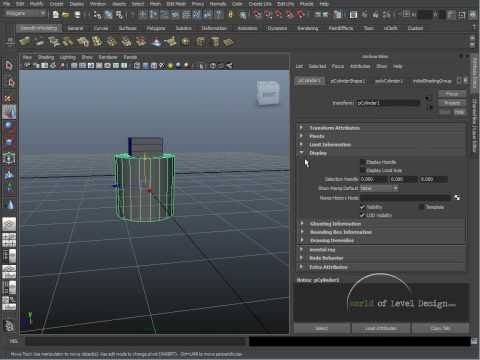
Task: Click blue sphere icon in panel toolbar
Action: pyautogui.click(x=178, y=66)
